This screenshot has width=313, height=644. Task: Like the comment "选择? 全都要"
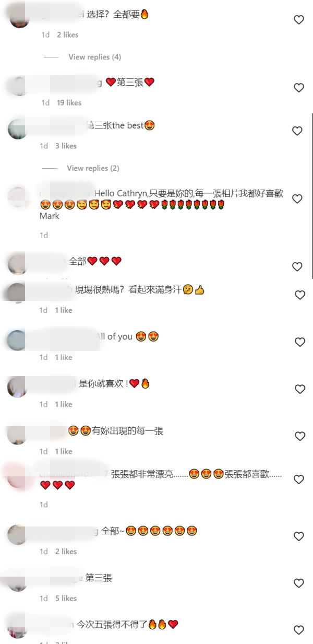[299, 20]
